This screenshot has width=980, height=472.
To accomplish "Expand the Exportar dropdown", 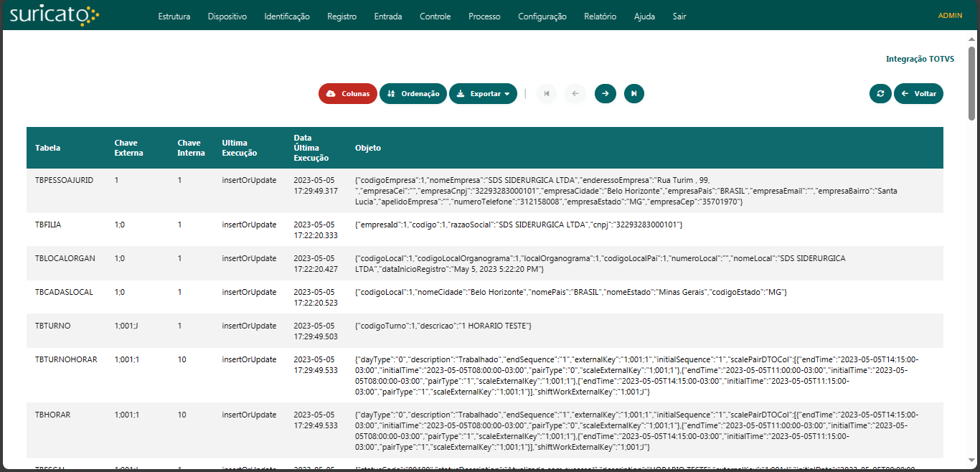I will tap(483, 93).
